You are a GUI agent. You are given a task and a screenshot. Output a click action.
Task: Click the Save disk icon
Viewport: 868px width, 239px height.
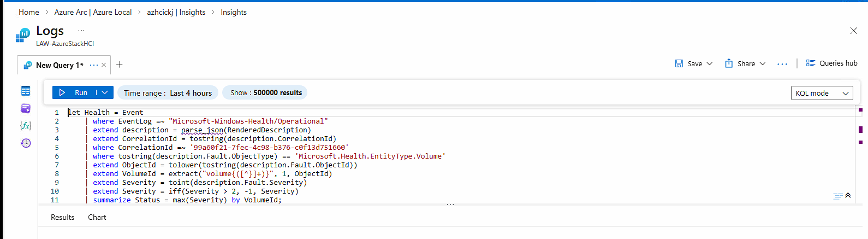pyautogui.click(x=679, y=63)
